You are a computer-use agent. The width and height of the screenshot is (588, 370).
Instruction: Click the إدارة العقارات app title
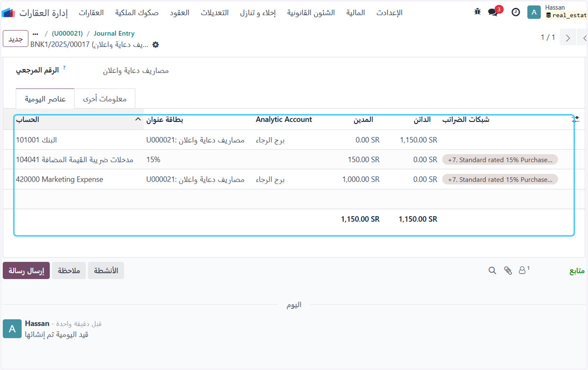click(x=44, y=13)
